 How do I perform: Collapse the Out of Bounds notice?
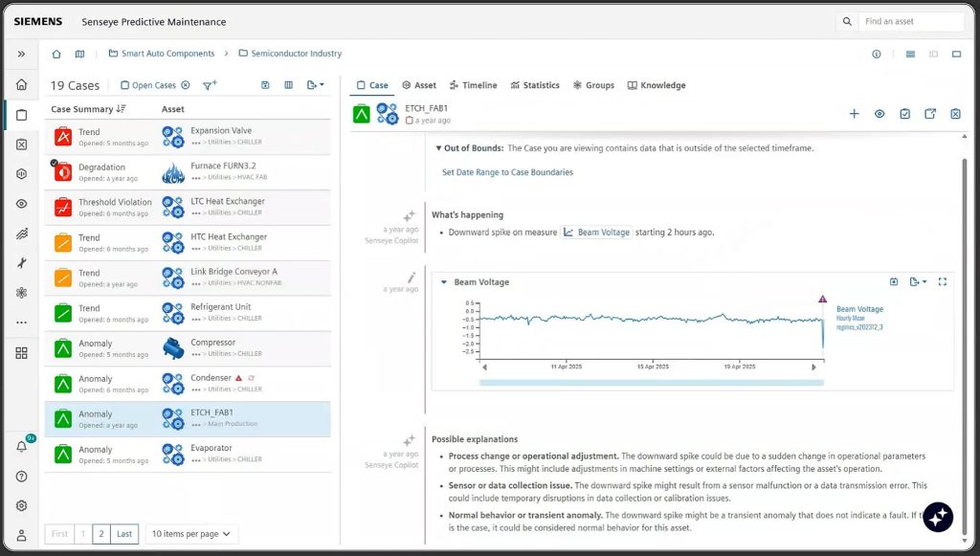click(x=438, y=148)
